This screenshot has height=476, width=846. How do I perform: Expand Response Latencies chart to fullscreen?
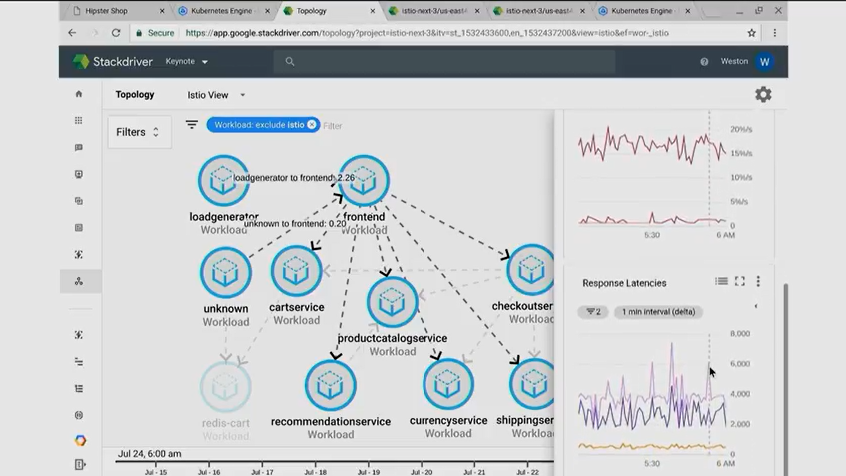740,281
